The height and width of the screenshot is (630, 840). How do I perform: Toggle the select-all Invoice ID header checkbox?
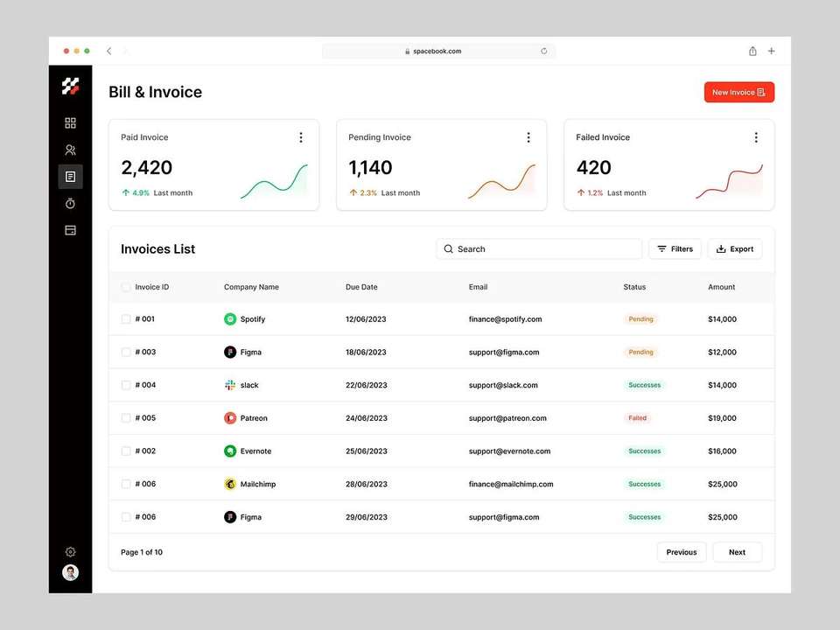(126, 287)
